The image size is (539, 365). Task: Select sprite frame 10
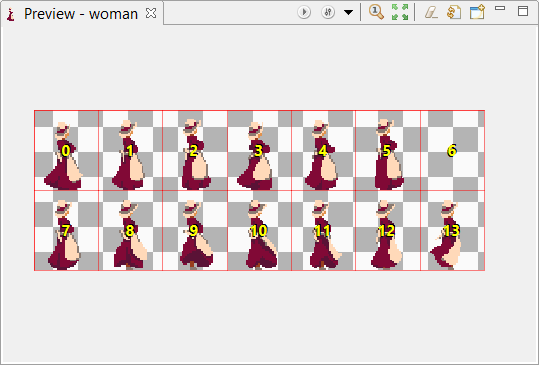pyautogui.click(x=260, y=231)
